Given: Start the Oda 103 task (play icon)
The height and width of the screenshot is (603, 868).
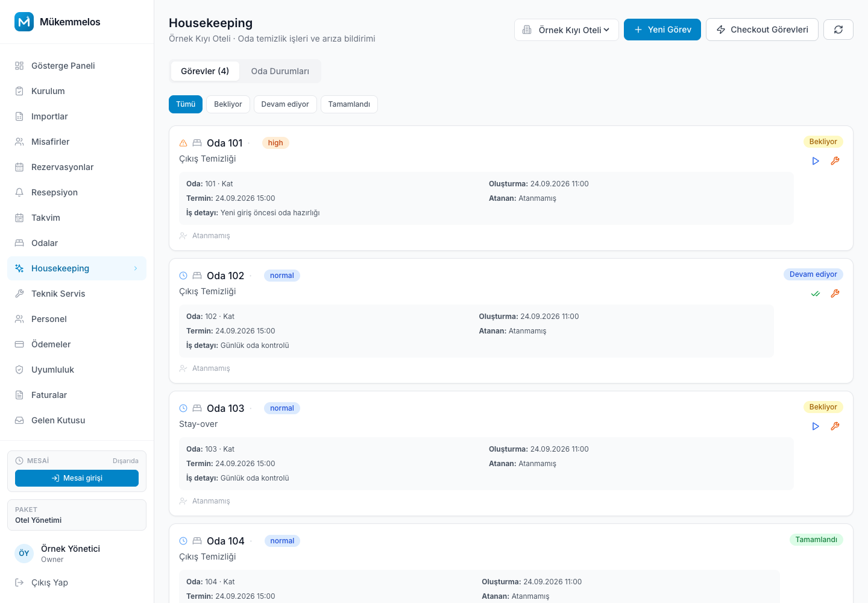Looking at the screenshot, I should coord(816,426).
